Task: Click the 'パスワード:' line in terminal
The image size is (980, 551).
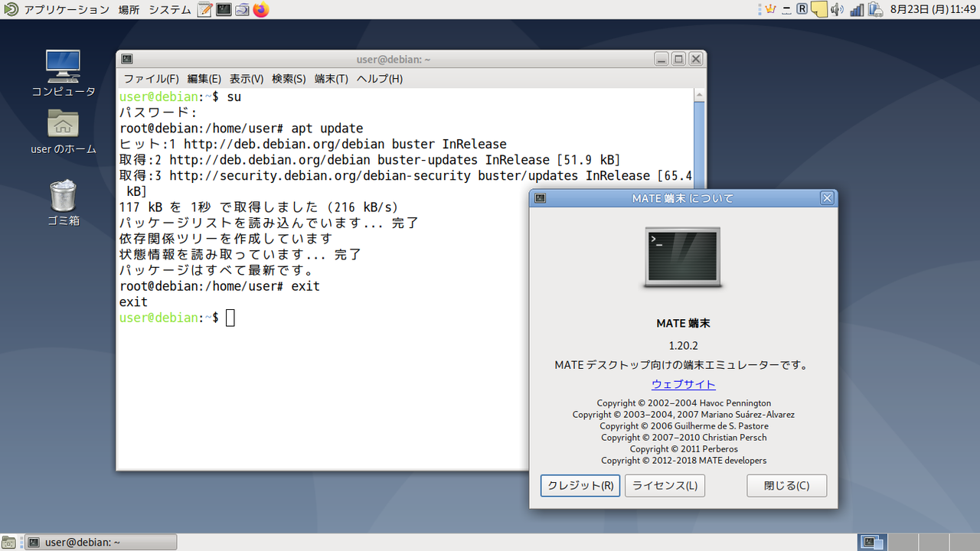Action: tap(158, 113)
